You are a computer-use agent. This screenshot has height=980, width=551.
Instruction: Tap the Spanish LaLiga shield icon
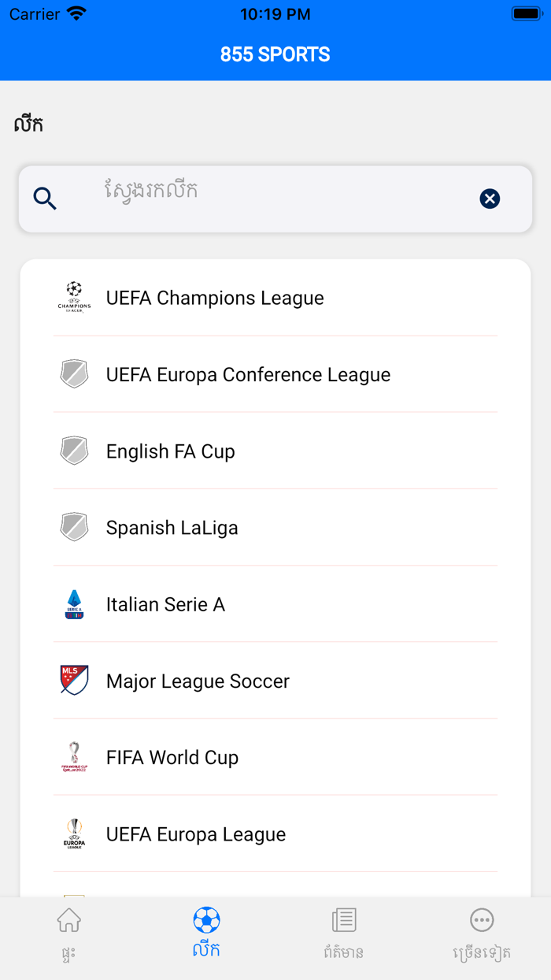pyautogui.click(x=74, y=527)
